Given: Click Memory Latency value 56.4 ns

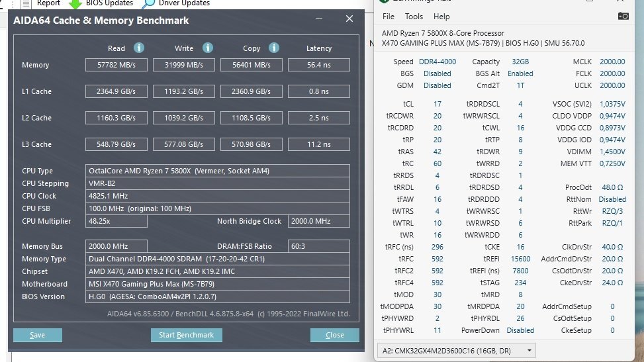Looking at the screenshot, I should pyautogui.click(x=319, y=65).
